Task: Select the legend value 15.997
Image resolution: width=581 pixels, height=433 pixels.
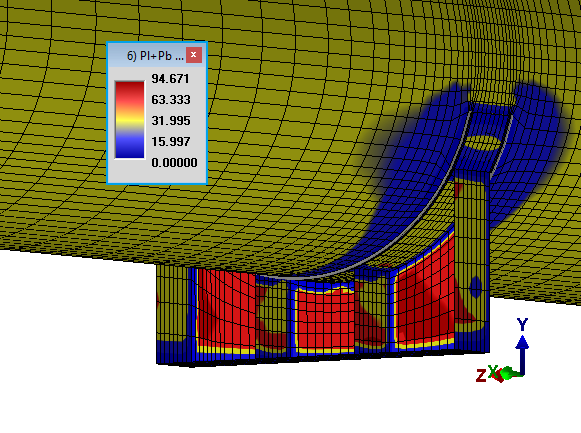Action: (x=171, y=141)
